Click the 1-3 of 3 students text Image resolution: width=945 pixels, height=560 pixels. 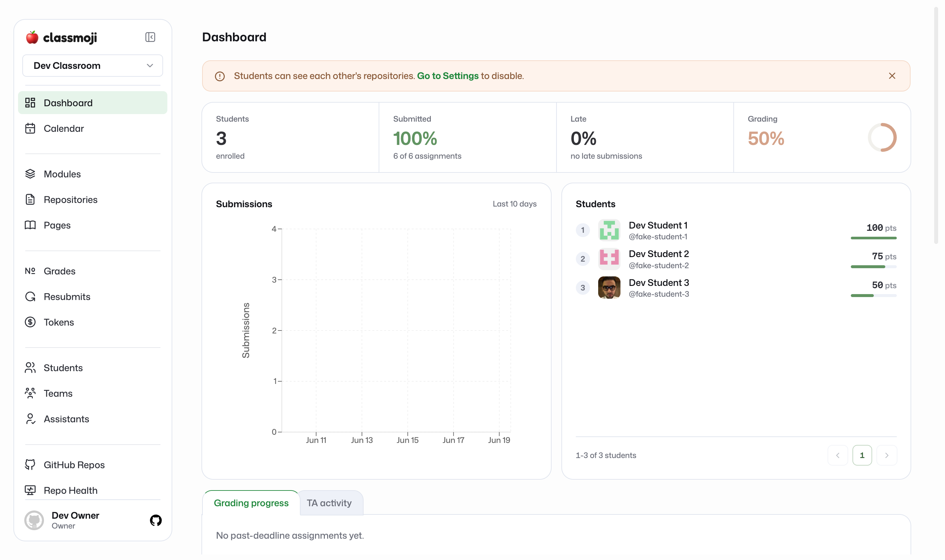(x=606, y=455)
